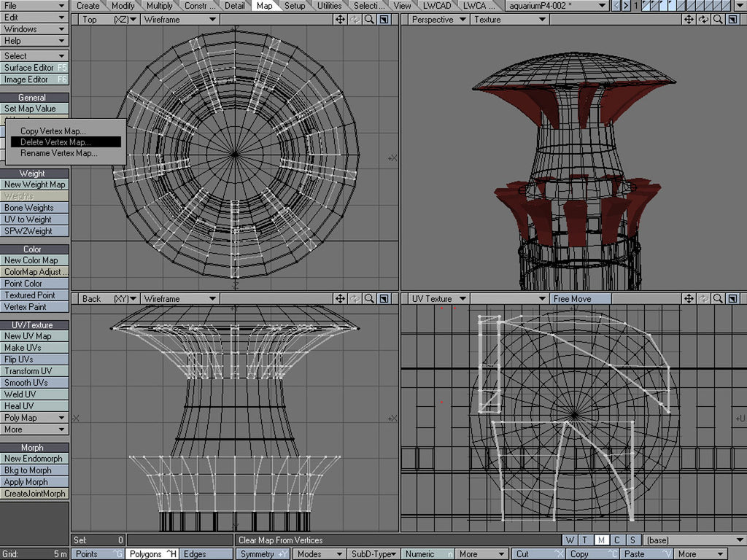The width and height of the screenshot is (747, 560).
Task: Switch selection mode to Points
Action: 98,554
